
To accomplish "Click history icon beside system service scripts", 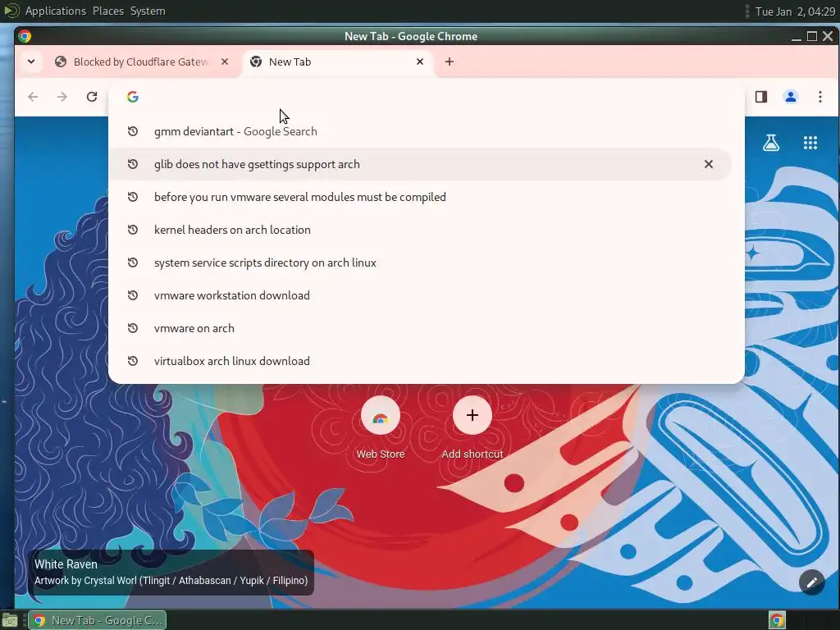I will (x=133, y=262).
